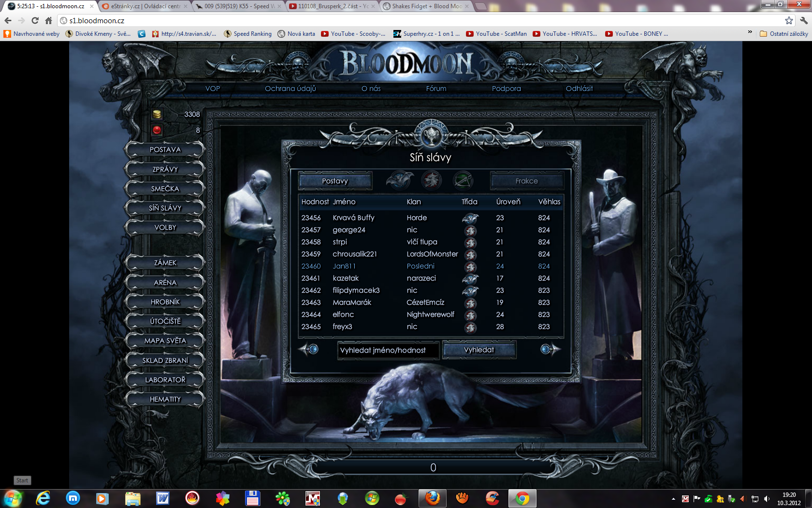
Task: Open LABORATOŘ section
Action: pos(165,380)
